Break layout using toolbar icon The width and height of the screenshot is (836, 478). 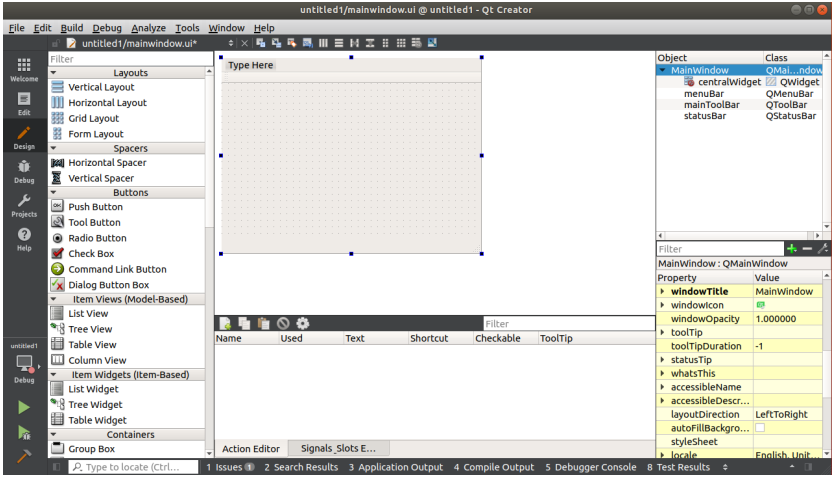click(416, 43)
